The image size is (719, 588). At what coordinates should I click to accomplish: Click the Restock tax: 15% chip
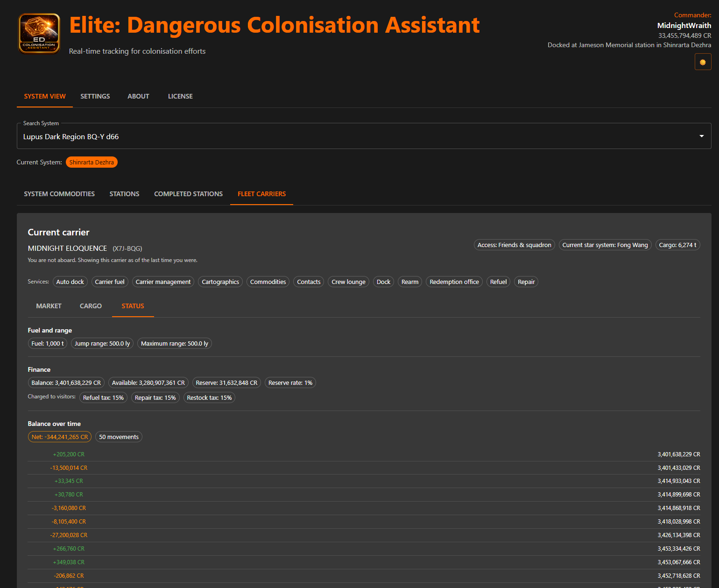coord(209,397)
